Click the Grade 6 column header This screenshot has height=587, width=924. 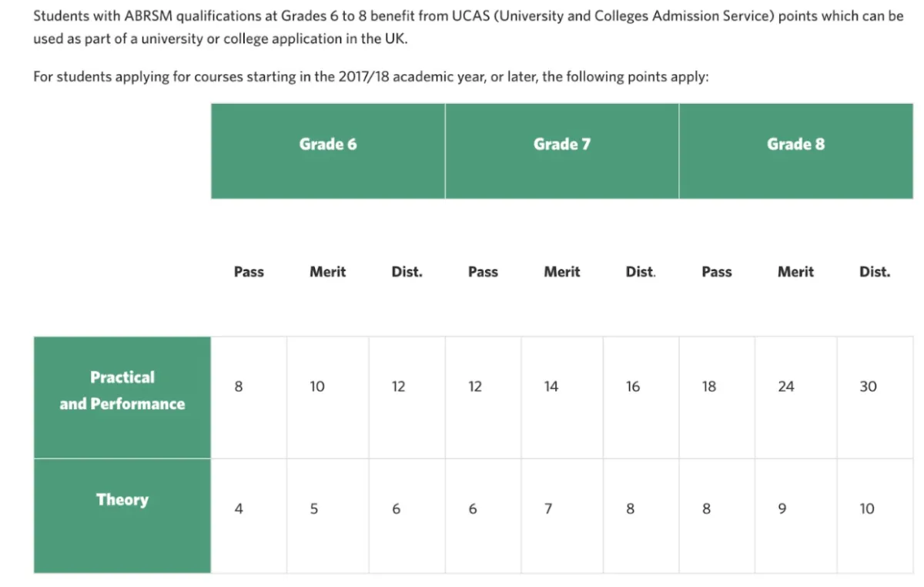[328, 151]
